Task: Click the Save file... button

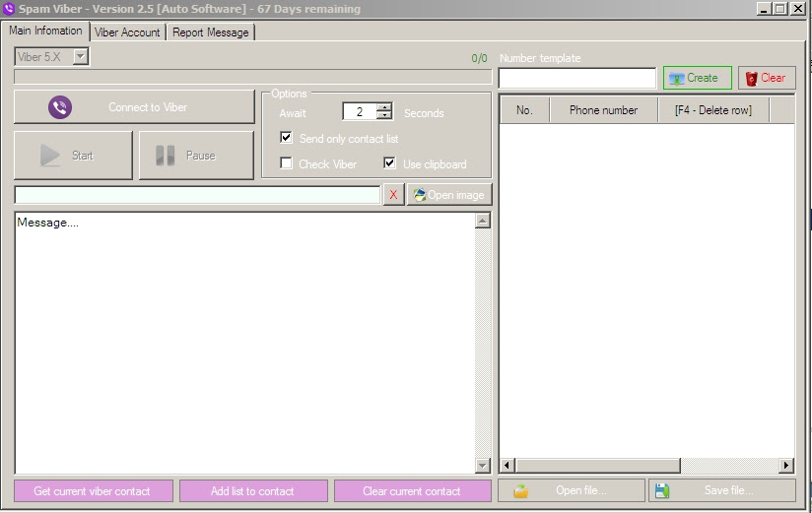Action: coord(722,490)
